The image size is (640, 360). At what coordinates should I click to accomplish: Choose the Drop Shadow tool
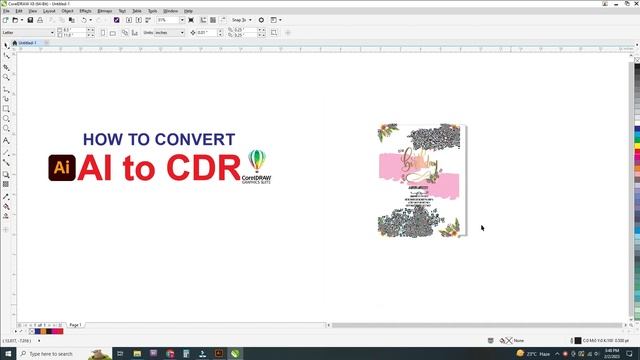coord(6,174)
